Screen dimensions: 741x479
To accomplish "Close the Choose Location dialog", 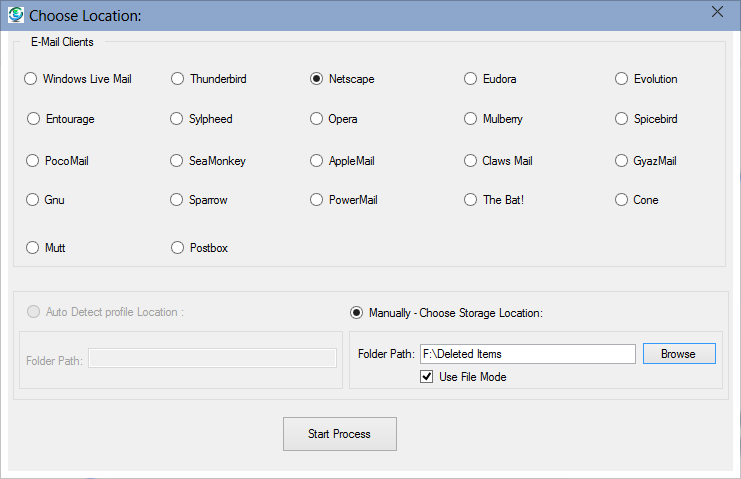I will [x=716, y=12].
